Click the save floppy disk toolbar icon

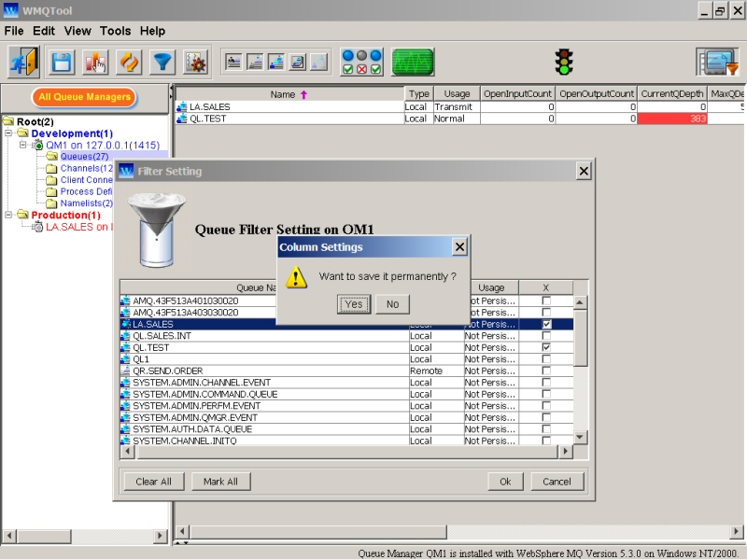click(61, 63)
